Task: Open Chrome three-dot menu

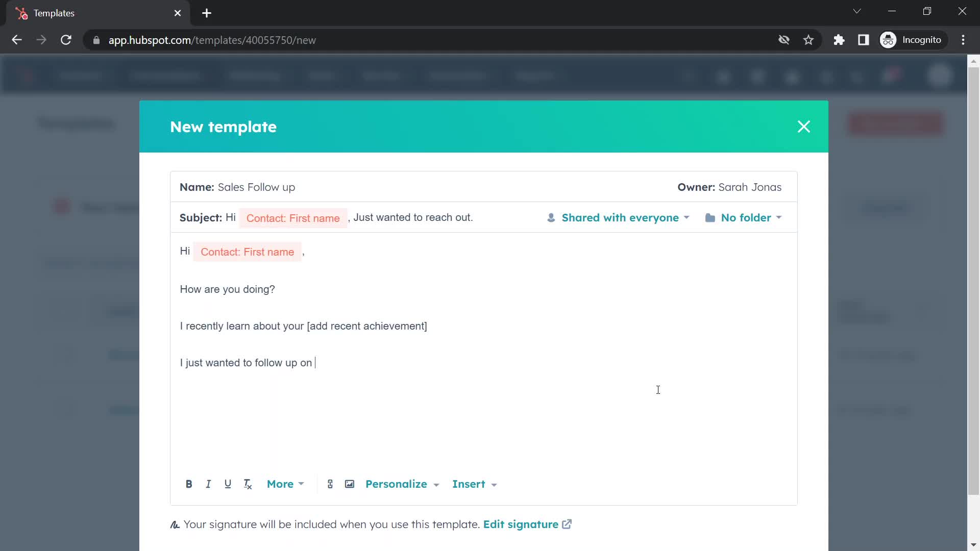Action: [x=963, y=40]
